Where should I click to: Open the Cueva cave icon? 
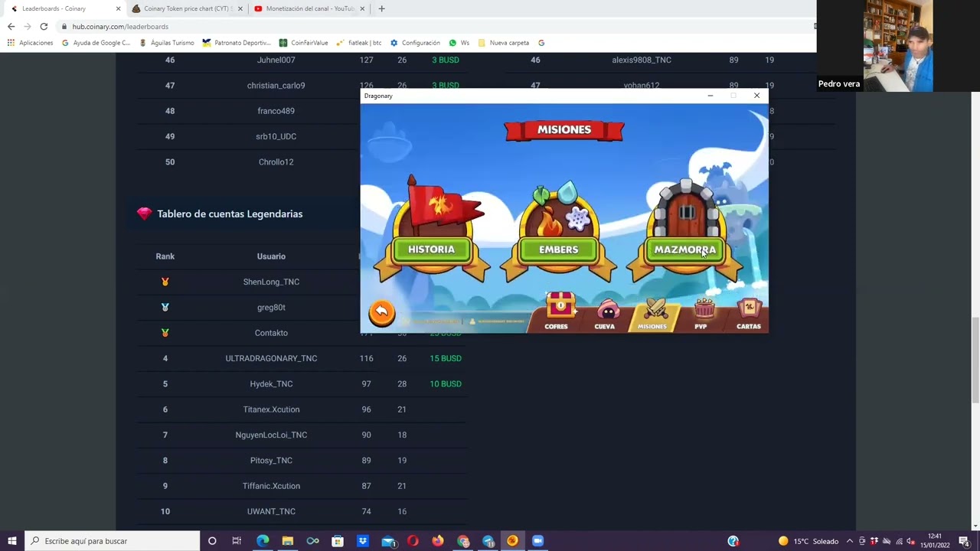click(x=605, y=312)
